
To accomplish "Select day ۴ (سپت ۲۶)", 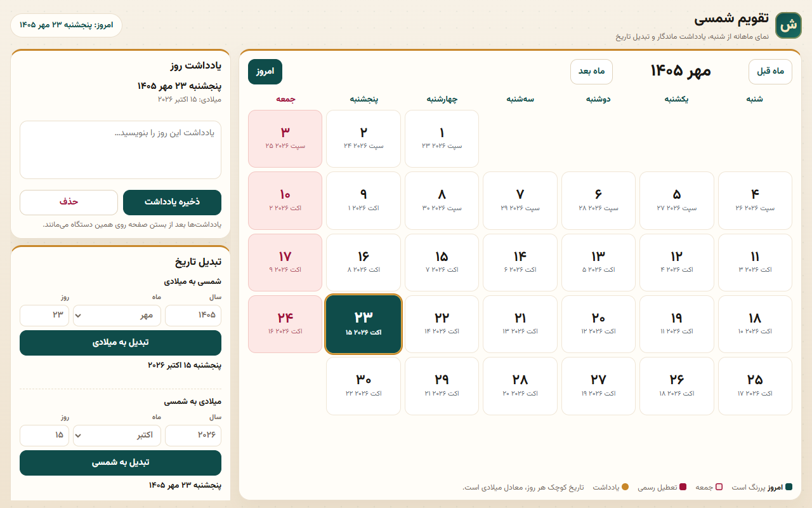I will point(755,201).
